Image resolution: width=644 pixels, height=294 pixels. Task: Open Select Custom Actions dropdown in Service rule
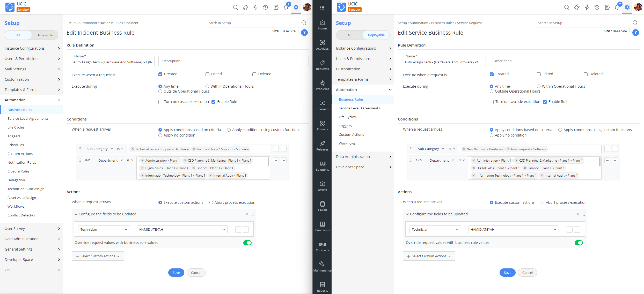coord(429,256)
